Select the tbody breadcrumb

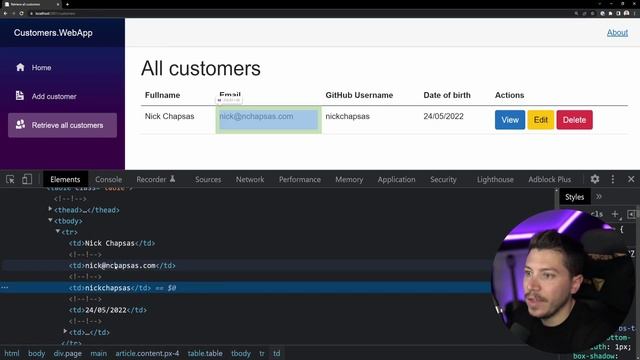click(241, 353)
